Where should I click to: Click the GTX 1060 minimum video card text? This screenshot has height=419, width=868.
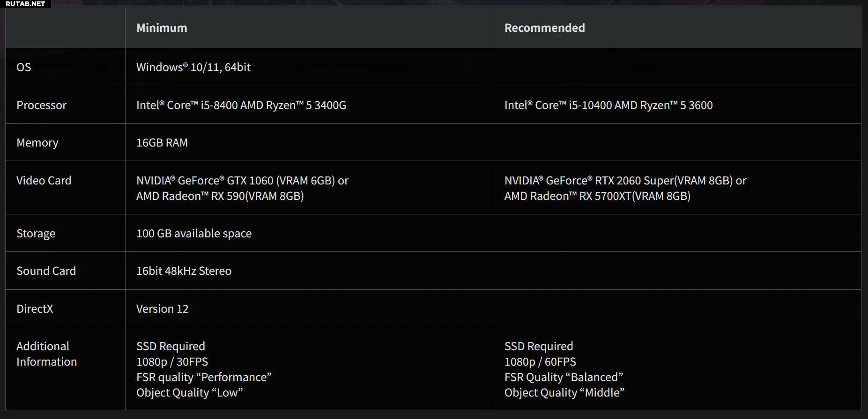click(x=242, y=181)
